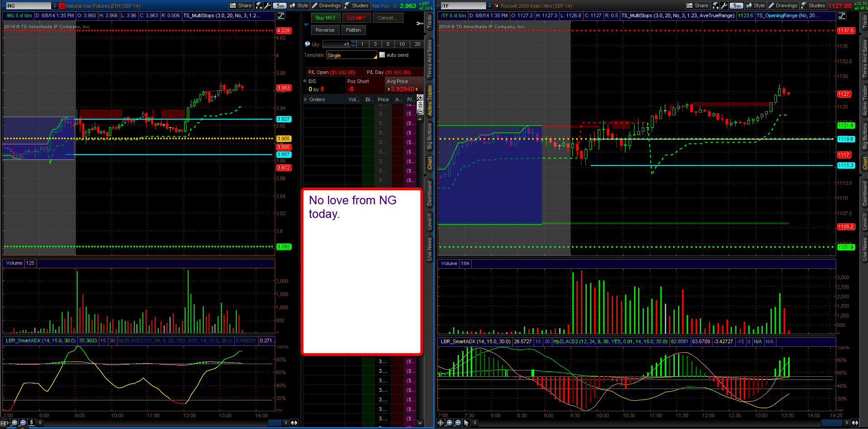This screenshot has width=868, height=429.
Task: Click the Active Trader ladder scroll-down arrow
Action: (420, 423)
